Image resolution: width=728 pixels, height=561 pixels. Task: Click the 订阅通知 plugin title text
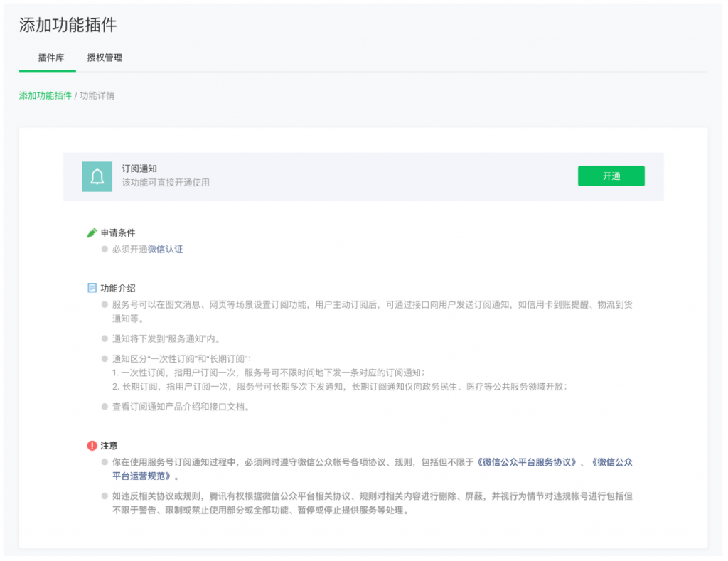click(x=140, y=169)
